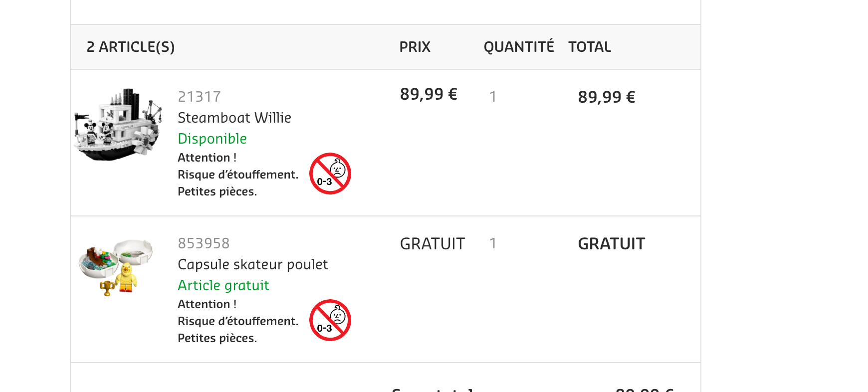The width and height of the screenshot is (868, 392).
Task: Click the TOTAL column header
Action: [x=589, y=47]
